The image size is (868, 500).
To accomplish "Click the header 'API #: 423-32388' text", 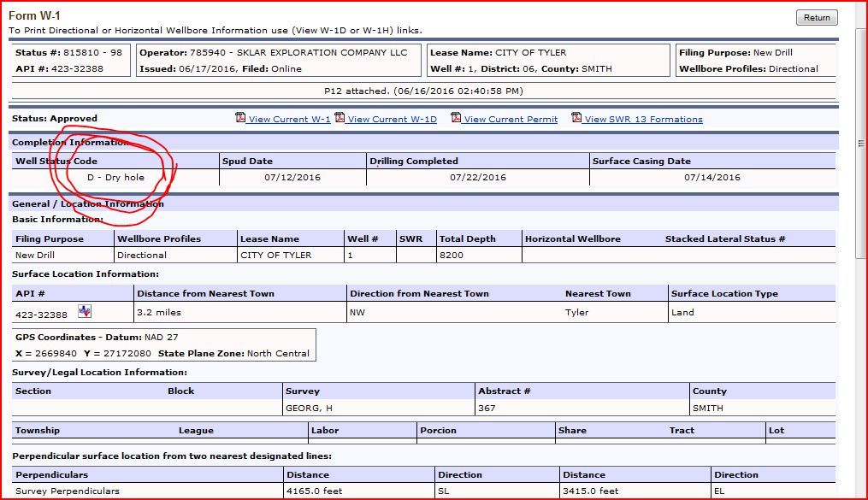I will coord(59,68).
